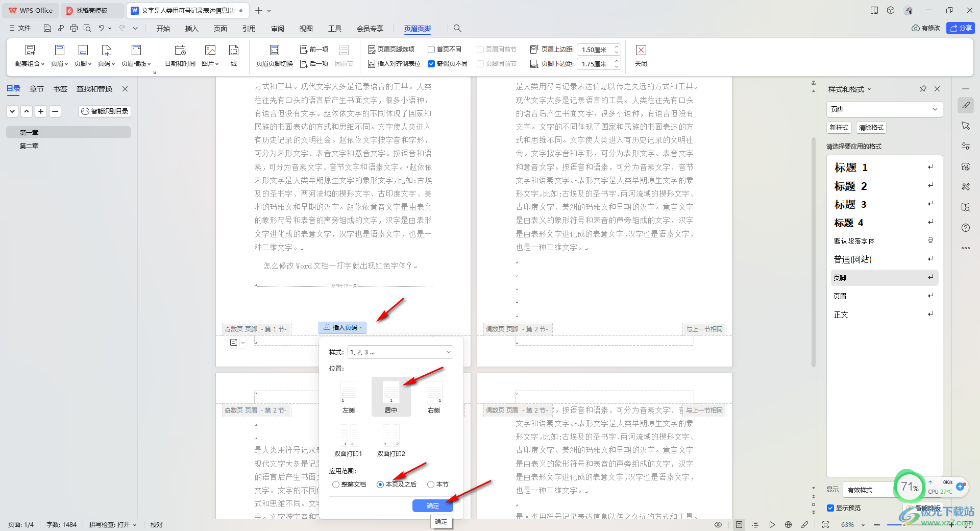Pin the 样式和格式 panel
The height and width of the screenshot is (531, 980).
click(923, 89)
